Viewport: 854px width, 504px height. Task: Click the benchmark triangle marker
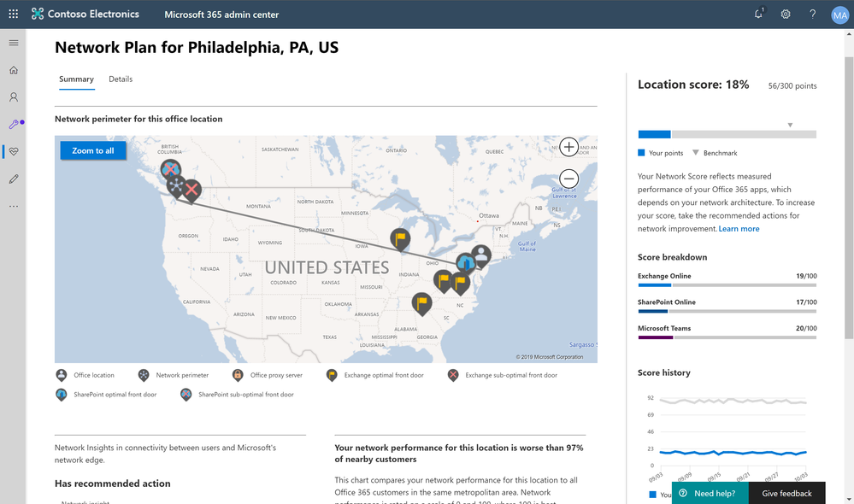[790, 126]
